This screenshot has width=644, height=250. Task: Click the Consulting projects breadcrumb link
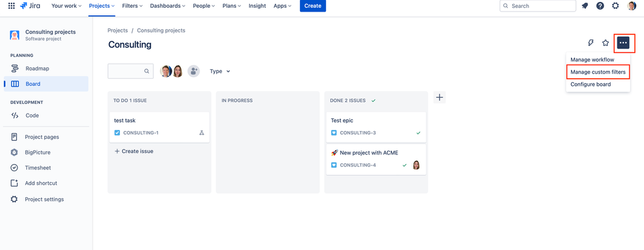161,30
